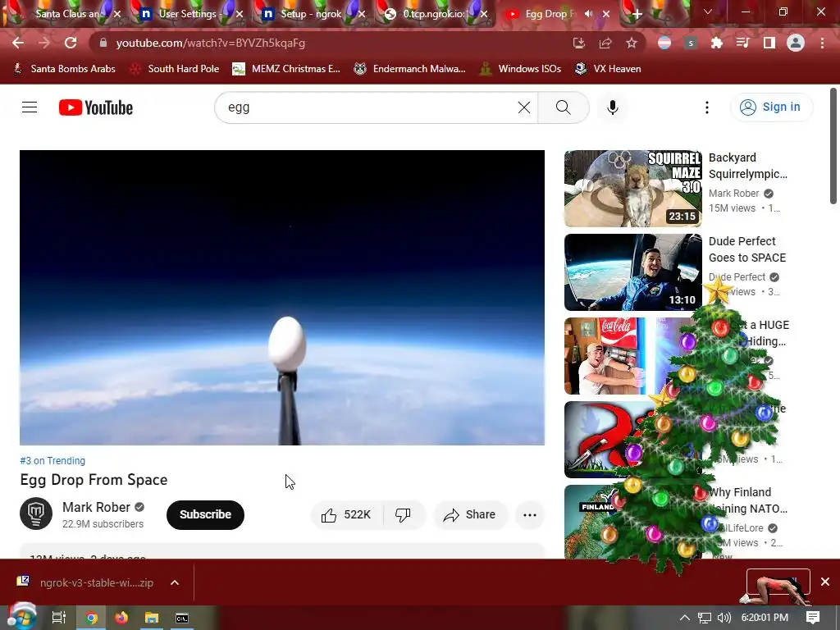Open File Explorer from taskbar
The width and height of the screenshot is (840, 630).
click(152, 618)
